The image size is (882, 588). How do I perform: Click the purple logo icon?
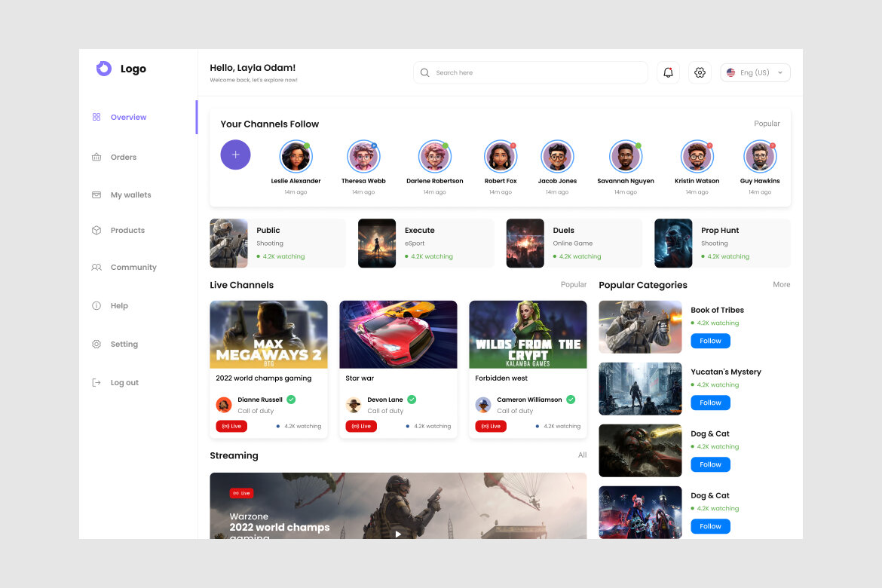103,69
